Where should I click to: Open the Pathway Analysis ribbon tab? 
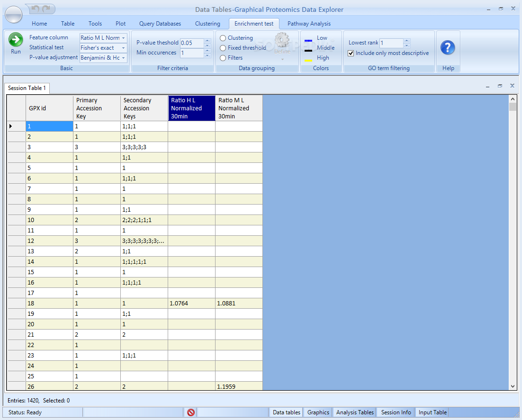(309, 24)
